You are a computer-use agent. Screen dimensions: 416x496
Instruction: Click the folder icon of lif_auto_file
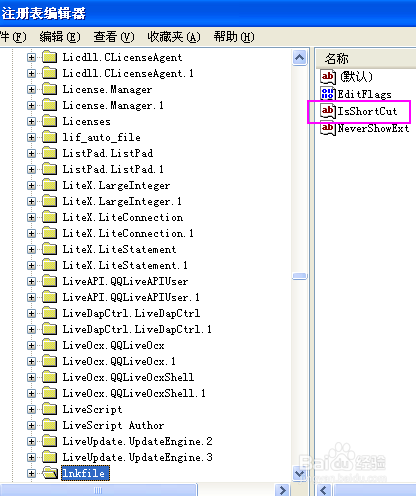pyautogui.click(x=50, y=137)
